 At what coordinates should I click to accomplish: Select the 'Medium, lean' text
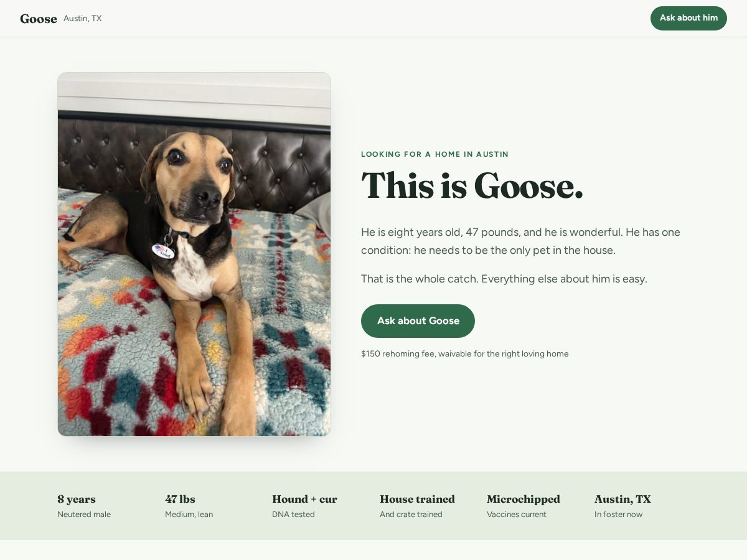pyautogui.click(x=189, y=515)
